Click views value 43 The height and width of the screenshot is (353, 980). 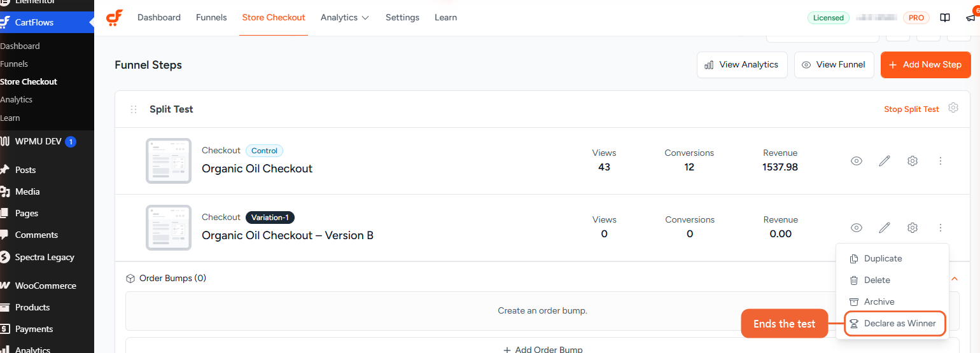pyautogui.click(x=604, y=167)
